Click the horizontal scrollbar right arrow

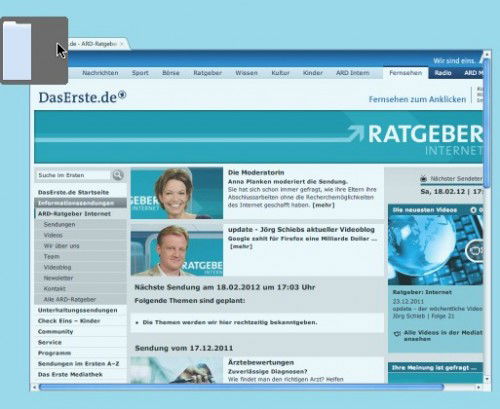(478, 387)
